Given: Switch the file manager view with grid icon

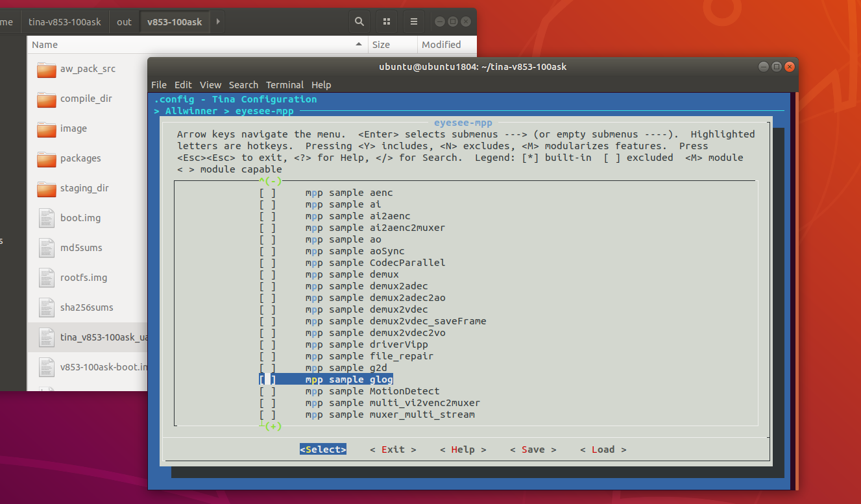Looking at the screenshot, I should click(x=387, y=21).
